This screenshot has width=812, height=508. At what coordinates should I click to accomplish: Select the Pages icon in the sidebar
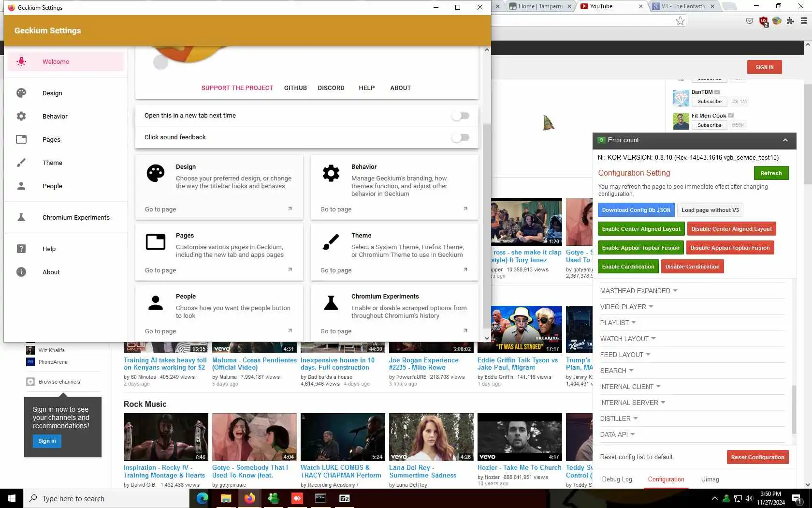coord(21,139)
